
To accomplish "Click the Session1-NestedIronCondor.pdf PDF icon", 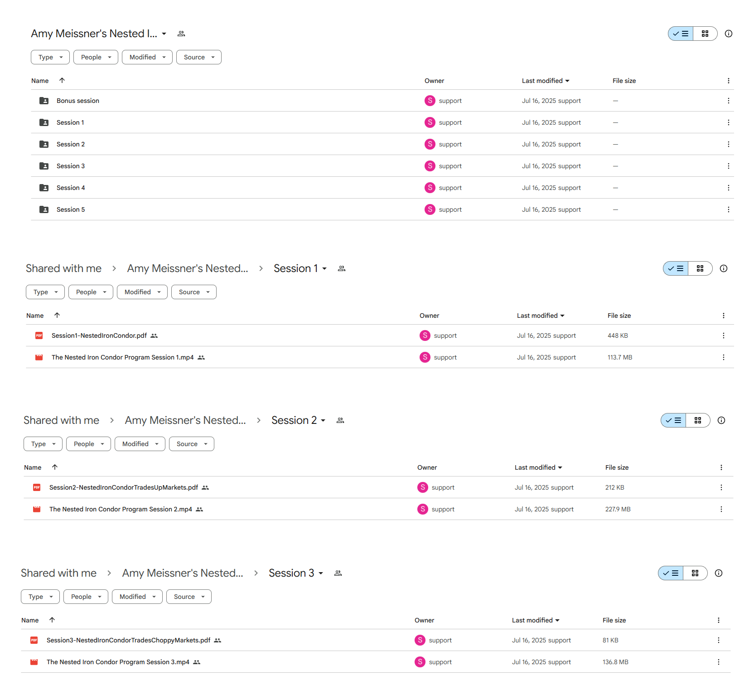I will pyautogui.click(x=39, y=335).
